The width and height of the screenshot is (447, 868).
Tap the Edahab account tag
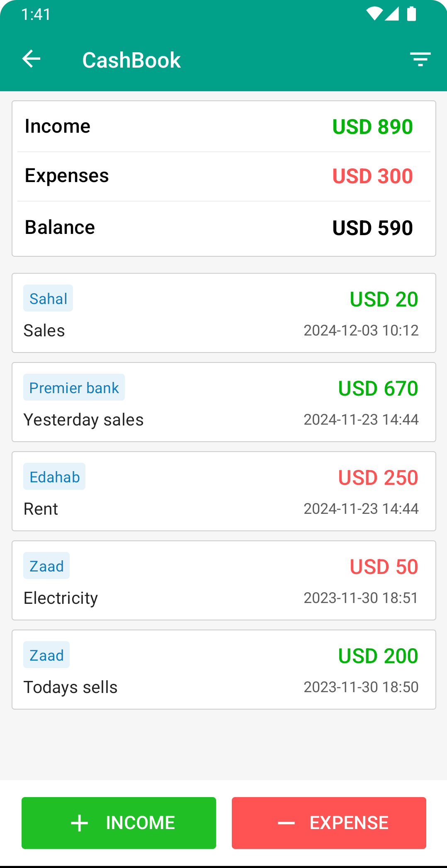[54, 477]
